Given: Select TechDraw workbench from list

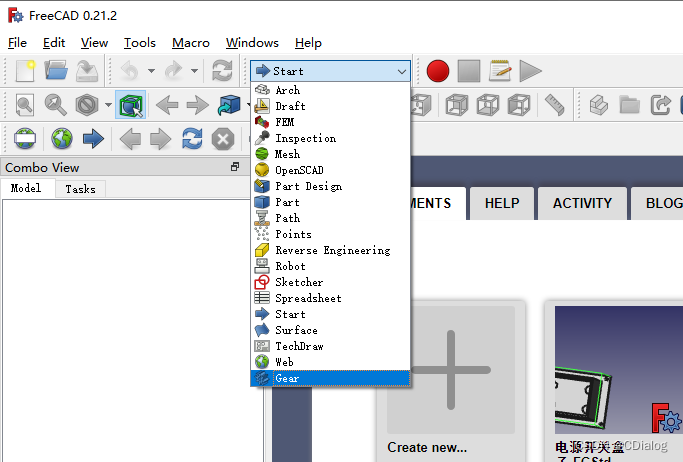Looking at the screenshot, I should pos(330,346).
